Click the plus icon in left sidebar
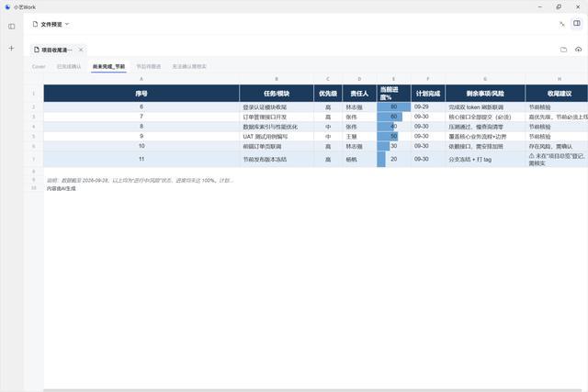The height and width of the screenshot is (392, 588). (x=11, y=48)
